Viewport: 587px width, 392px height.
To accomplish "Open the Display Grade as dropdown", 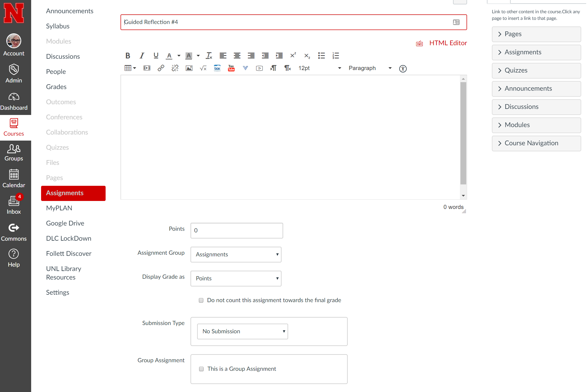I will coord(236,278).
